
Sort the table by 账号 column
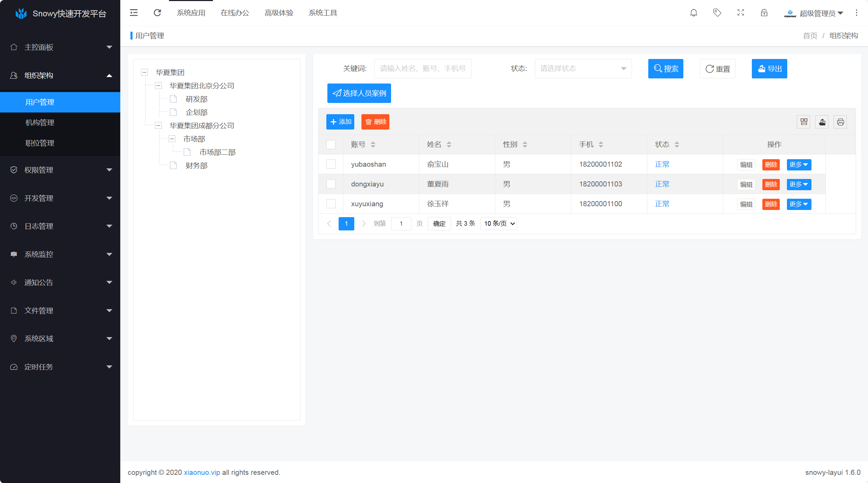[x=373, y=145]
